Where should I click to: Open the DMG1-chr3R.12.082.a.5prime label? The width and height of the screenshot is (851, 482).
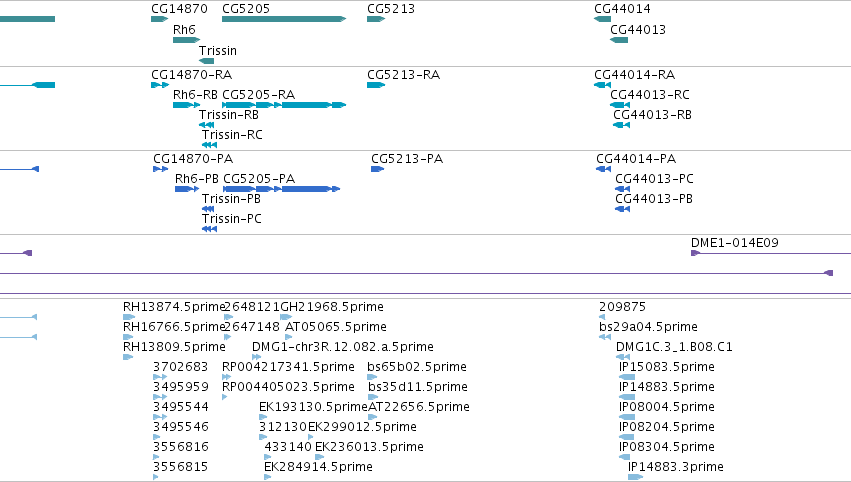342,347
